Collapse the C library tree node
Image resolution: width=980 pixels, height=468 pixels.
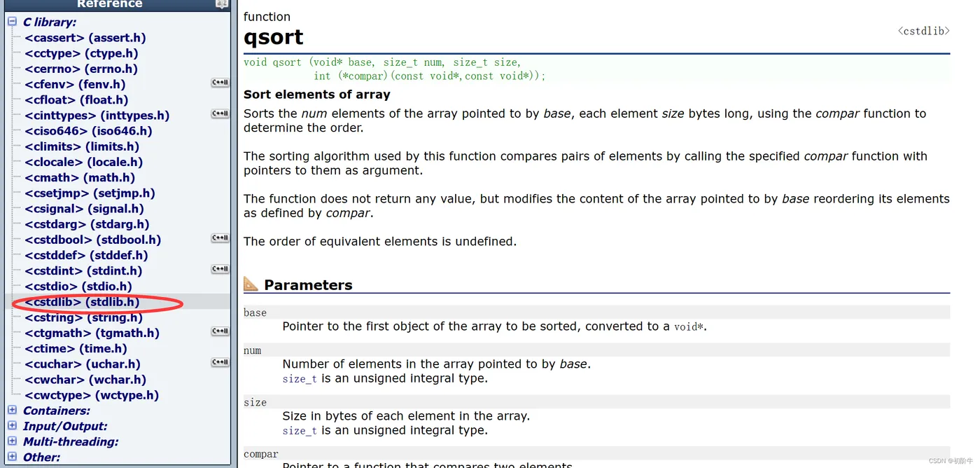pyautogui.click(x=12, y=22)
